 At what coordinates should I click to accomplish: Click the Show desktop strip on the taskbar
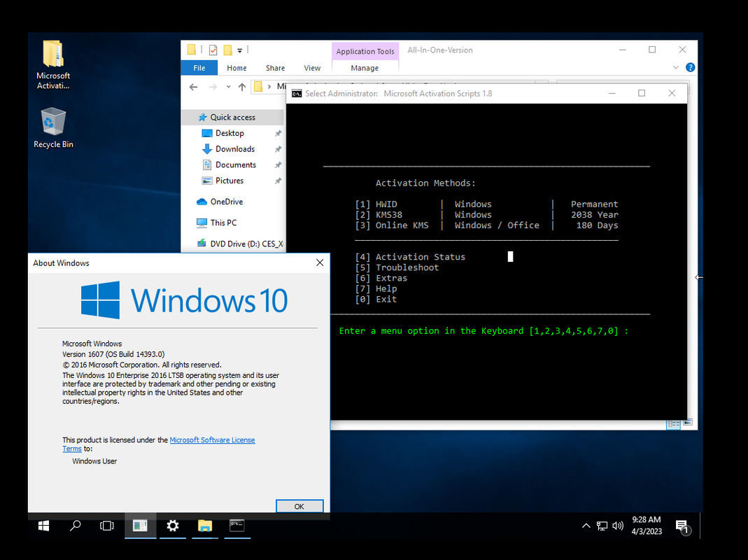(x=701, y=526)
